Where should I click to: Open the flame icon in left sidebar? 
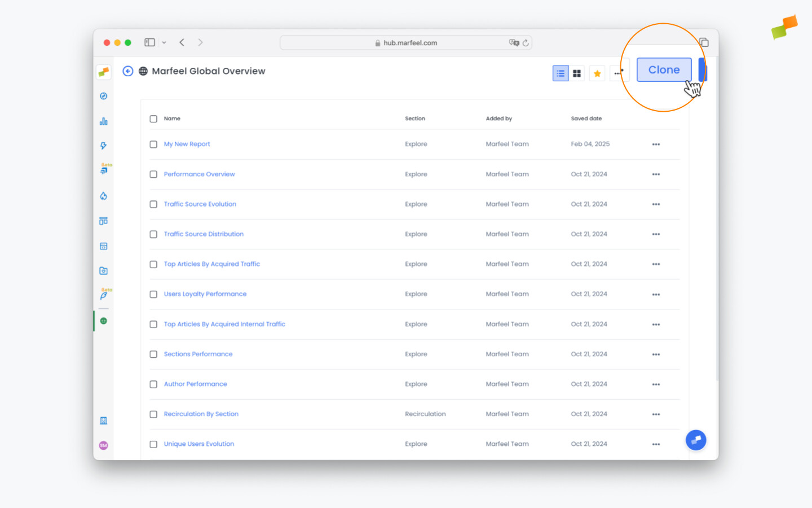[x=103, y=196]
